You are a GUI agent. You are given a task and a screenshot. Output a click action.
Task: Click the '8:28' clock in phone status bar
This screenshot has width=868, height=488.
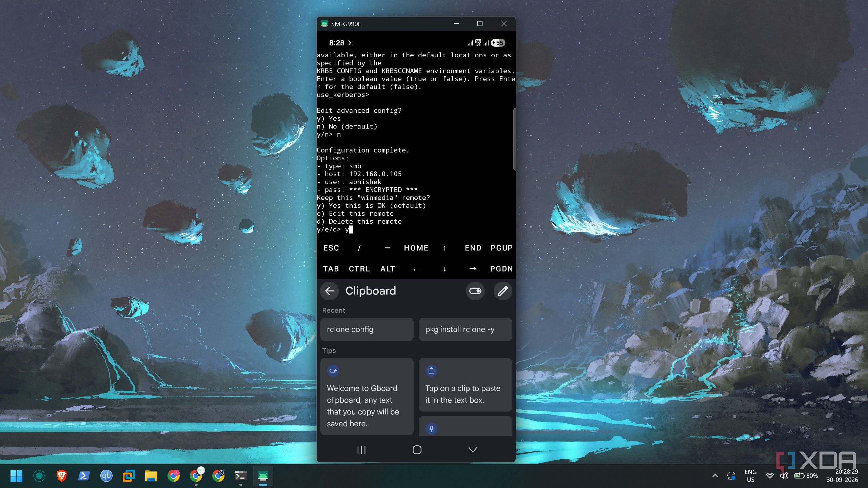pyautogui.click(x=337, y=43)
